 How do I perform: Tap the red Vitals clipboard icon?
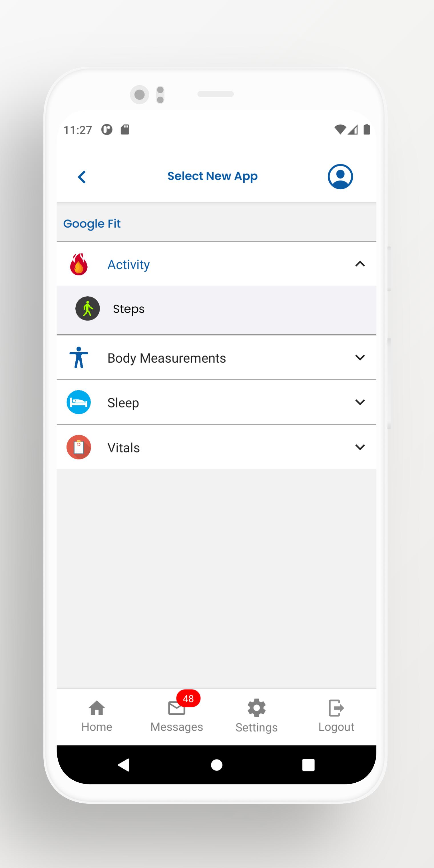point(79,447)
